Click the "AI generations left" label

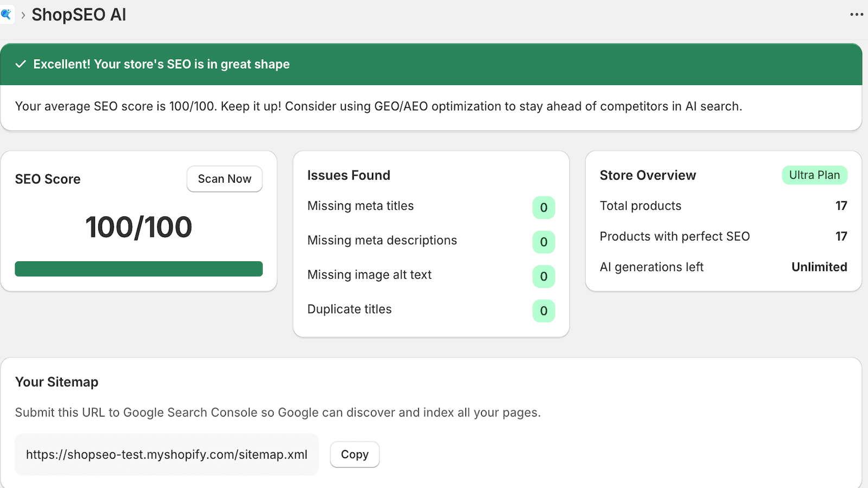tap(652, 267)
